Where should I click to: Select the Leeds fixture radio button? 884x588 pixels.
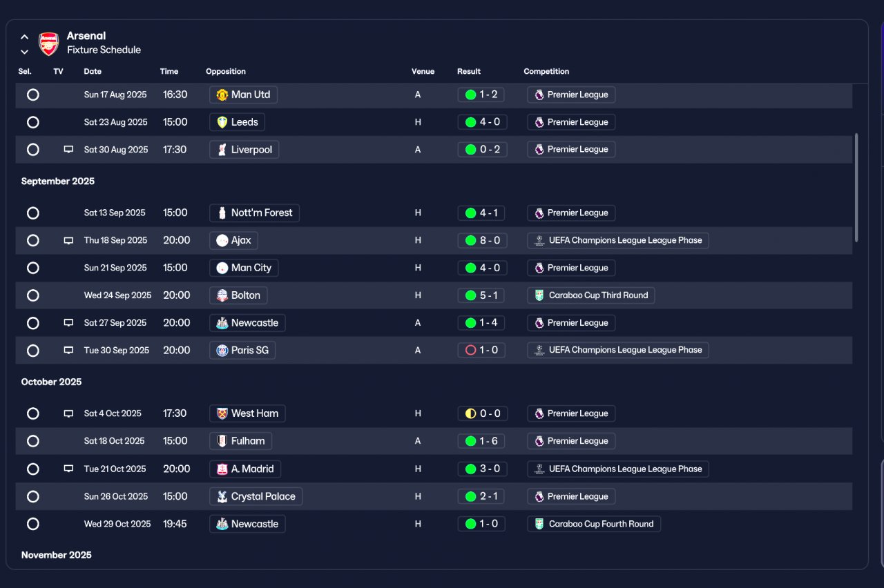coord(32,122)
